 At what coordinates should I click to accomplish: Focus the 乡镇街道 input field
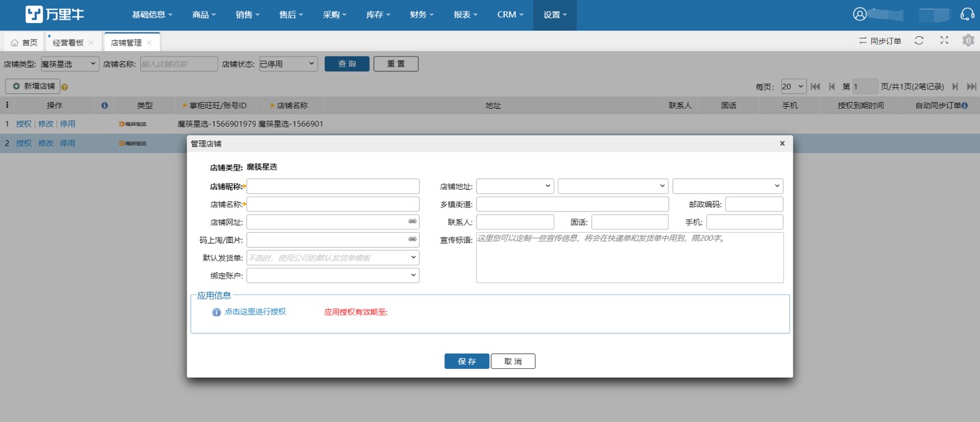coord(572,204)
